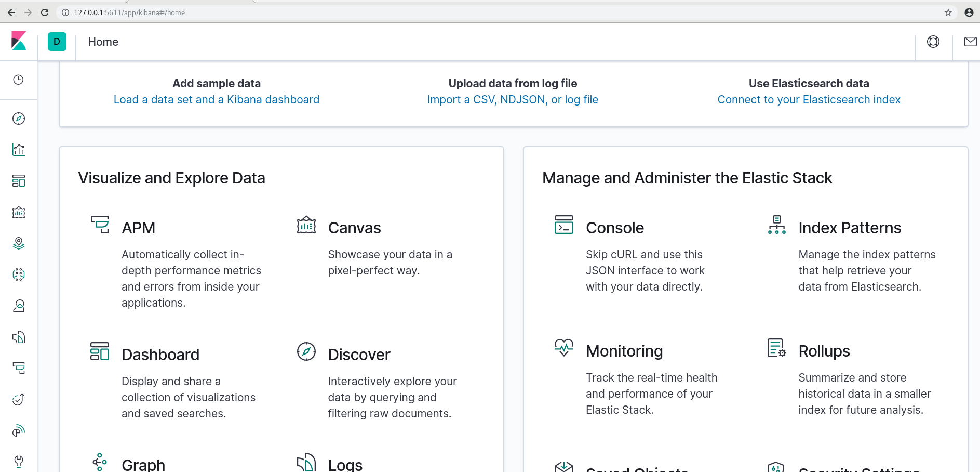Click the browser profile avatar icon
The width and height of the screenshot is (980, 472).
(969, 12)
